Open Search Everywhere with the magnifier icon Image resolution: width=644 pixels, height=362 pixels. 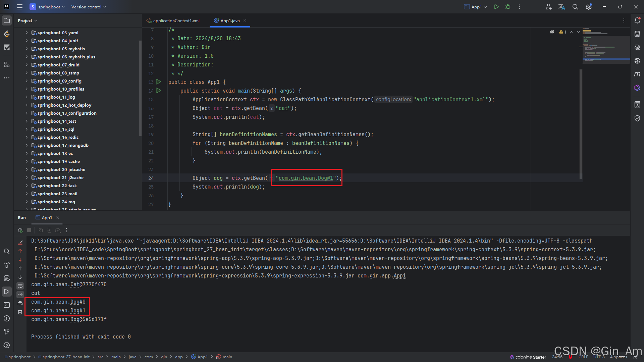click(575, 7)
